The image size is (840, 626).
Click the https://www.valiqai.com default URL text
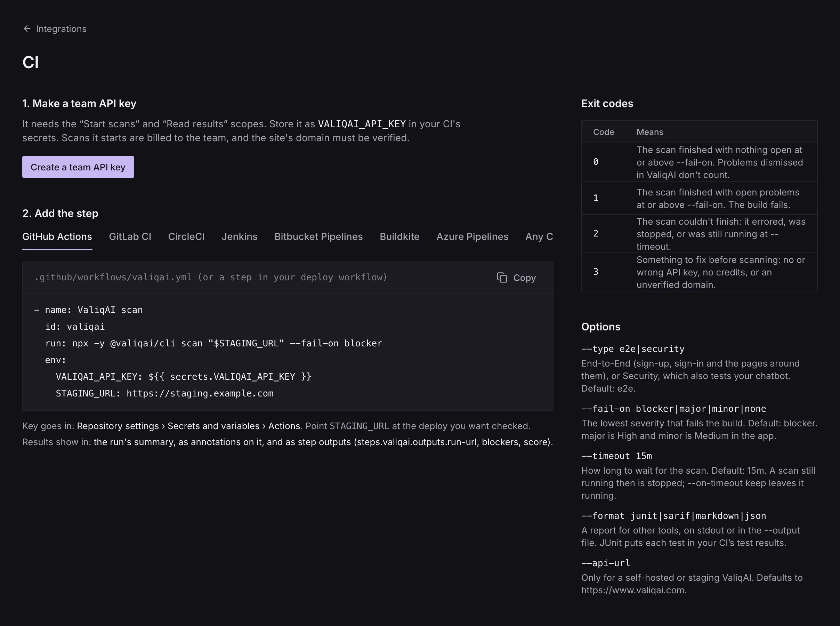pyautogui.click(x=633, y=591)
